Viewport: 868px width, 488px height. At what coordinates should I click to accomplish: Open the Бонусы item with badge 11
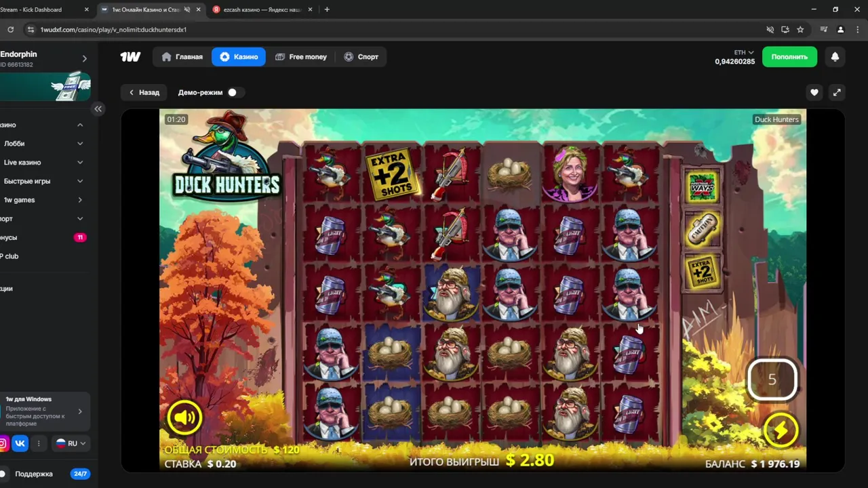[43, 238]
